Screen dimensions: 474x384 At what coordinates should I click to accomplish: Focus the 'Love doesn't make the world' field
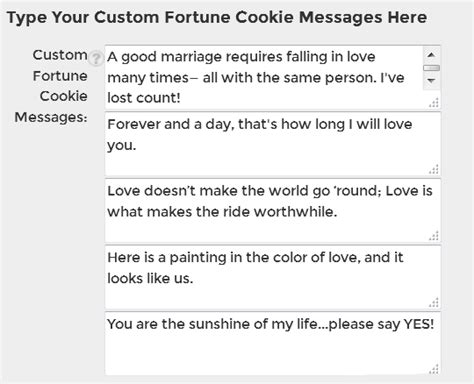pyautogui.click(x=273, y=211)
